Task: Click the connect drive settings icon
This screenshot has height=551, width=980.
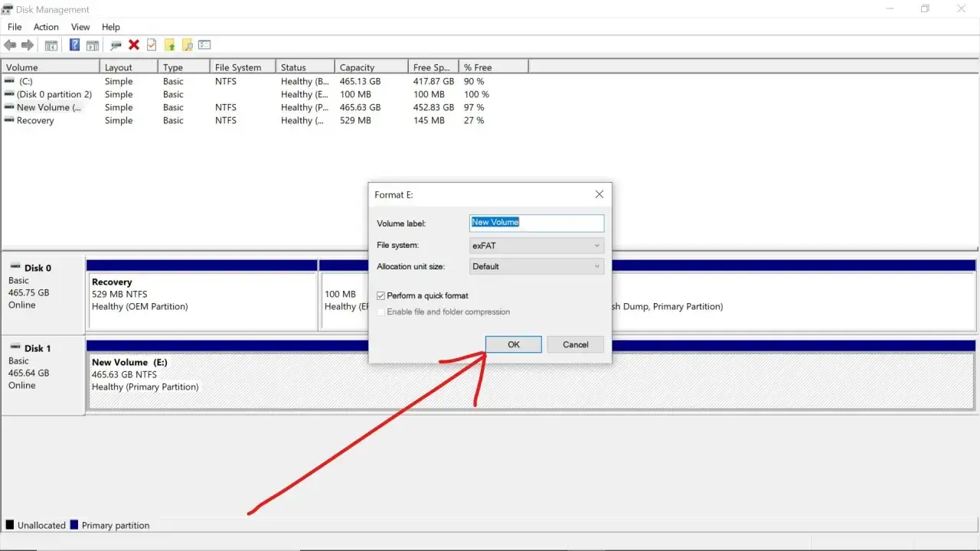Action: (116, 45)
